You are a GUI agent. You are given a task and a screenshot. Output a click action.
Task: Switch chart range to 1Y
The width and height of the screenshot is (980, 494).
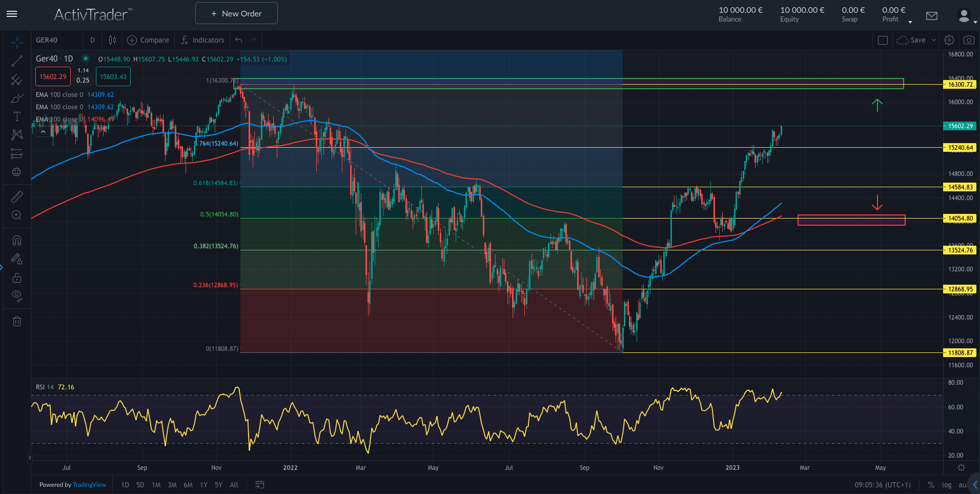(x=203, y=485)
